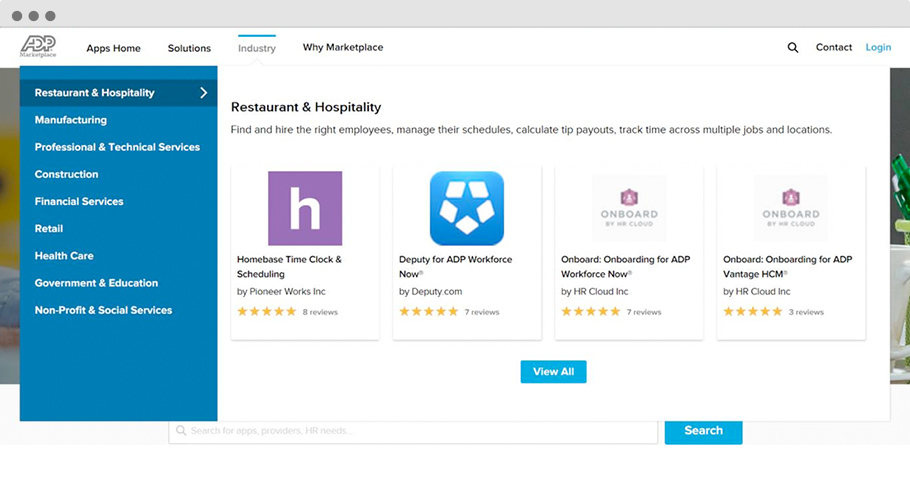Open the search magnifier icon in header
Image resolution: width=910 pixels, height=487 pixels.
(x=793, y=47)
